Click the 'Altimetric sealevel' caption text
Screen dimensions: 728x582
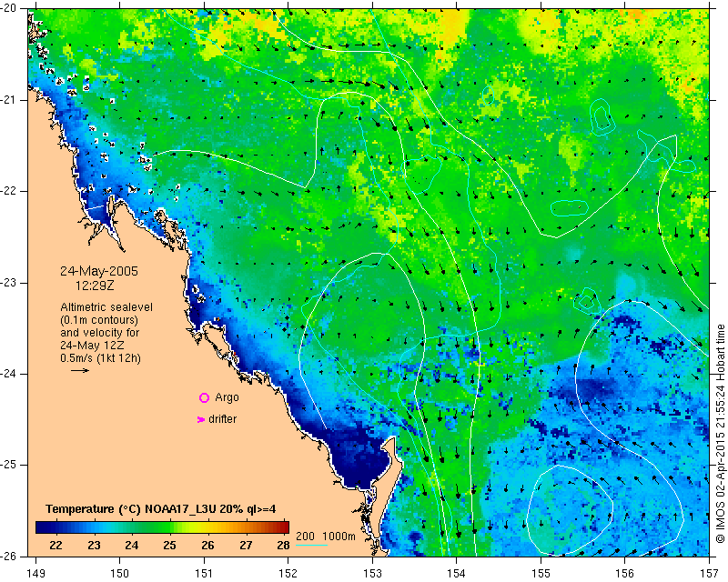tap(106, 307)
